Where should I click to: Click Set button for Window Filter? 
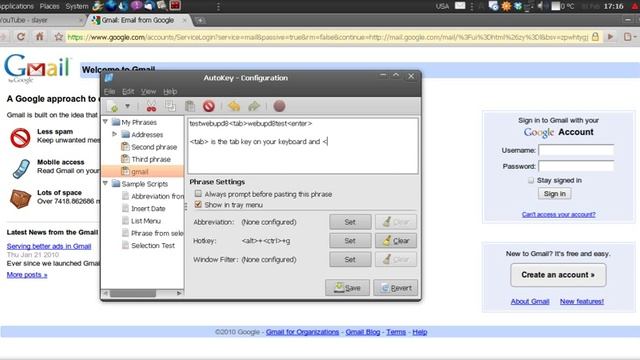(x=350, y=260)
